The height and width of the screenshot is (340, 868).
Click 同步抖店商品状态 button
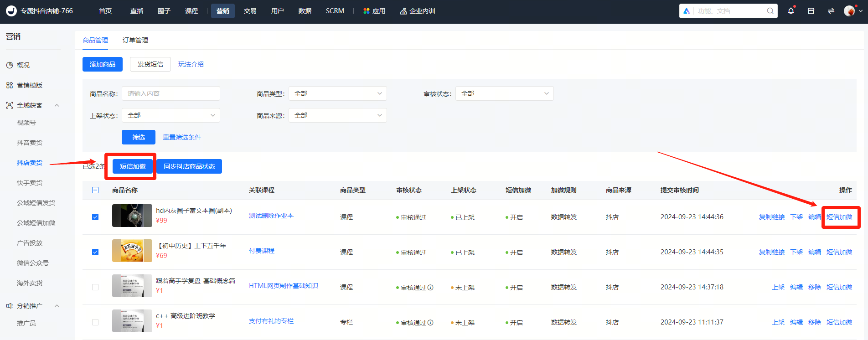pos(189,166)
